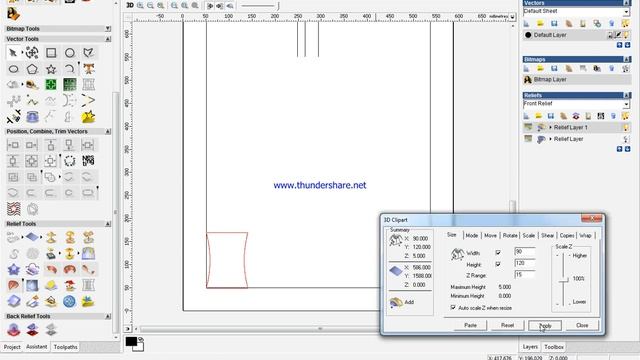
Task: Open the Front Relief dropdown
Action: click(626, 104)
